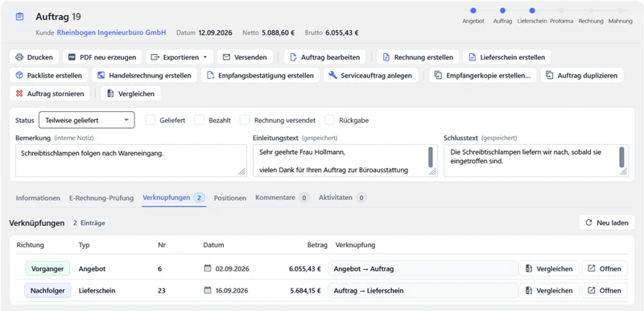Click the edit document icon on Auftrag bearbeiten
Image resolution: width=644 pixels, height=311 pixels.
pyautogui.click(x=293, y=57)
